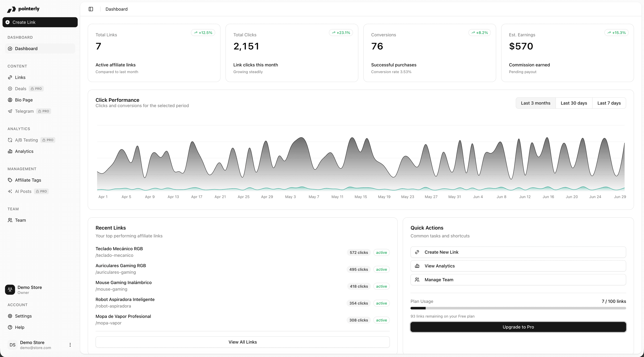Open the Deals section icon
Viewport: 644px width, 357px height.
10,89
